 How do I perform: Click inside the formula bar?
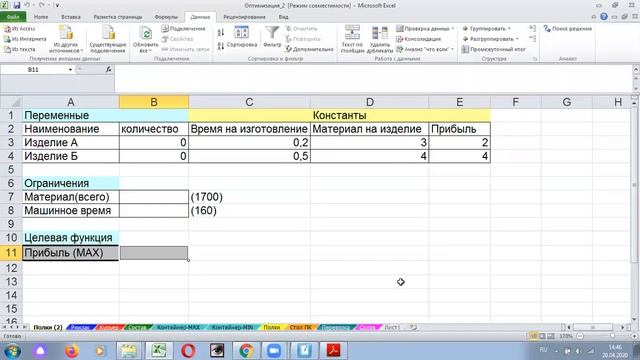coord(373,79)
